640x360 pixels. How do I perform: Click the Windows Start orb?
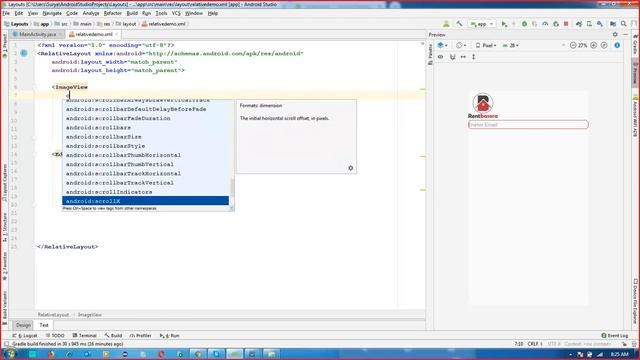point(10,353)
